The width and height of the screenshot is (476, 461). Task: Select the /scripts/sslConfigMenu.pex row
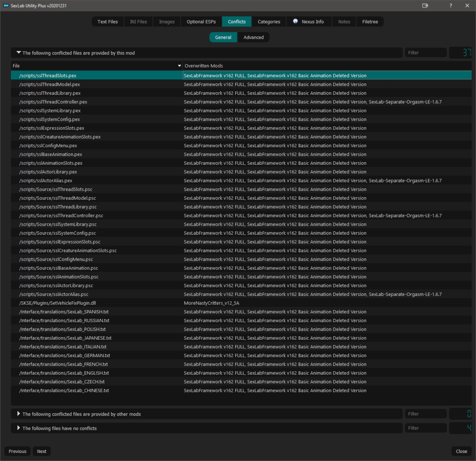[x=241, y=146]
